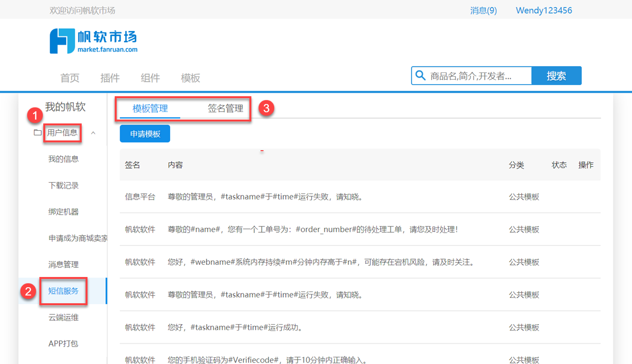Click the 内容 column header

[x=175, y=165]
